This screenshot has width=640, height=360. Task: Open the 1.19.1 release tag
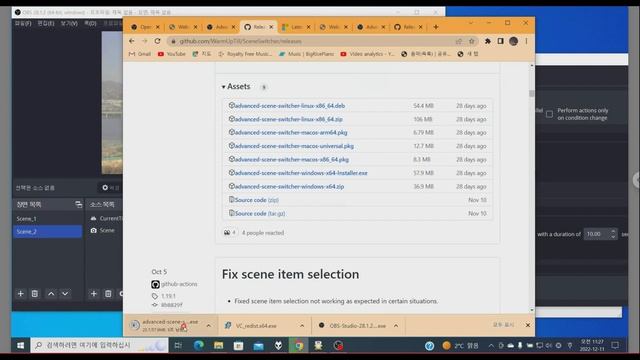(168, 296)
